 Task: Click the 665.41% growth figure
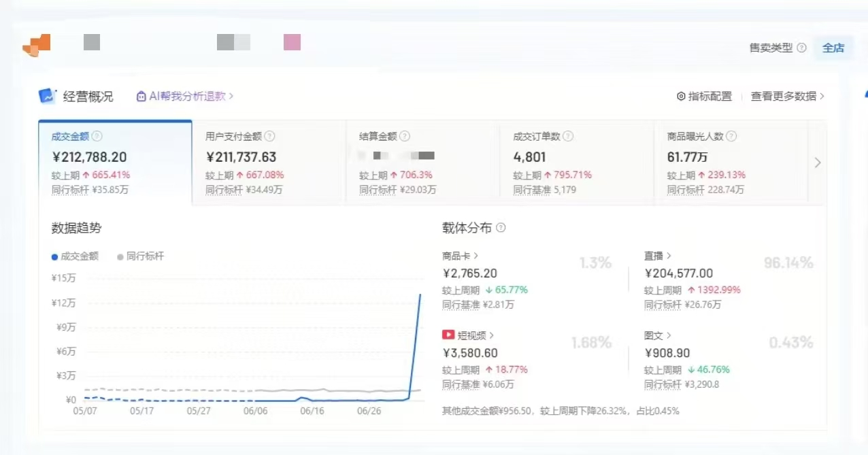click(x=111, y=175)
